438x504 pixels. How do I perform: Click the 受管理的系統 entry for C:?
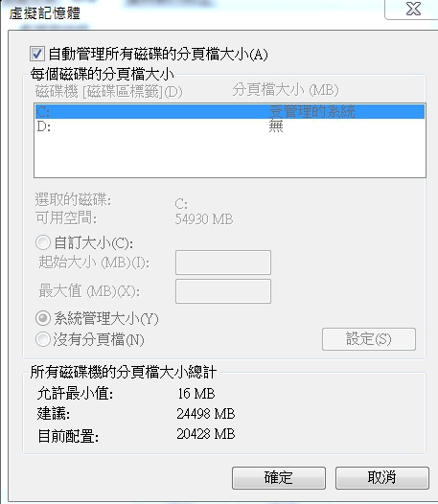(x=311, y=111)
